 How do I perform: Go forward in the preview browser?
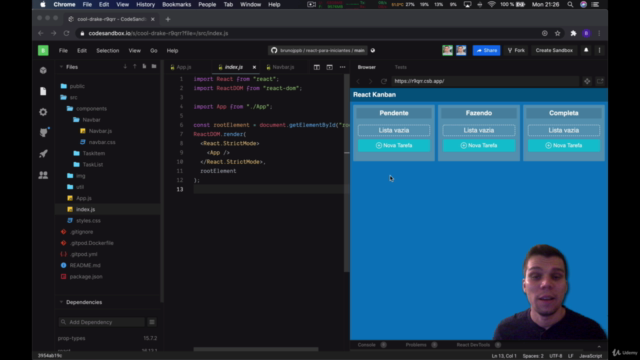[371, 81]
